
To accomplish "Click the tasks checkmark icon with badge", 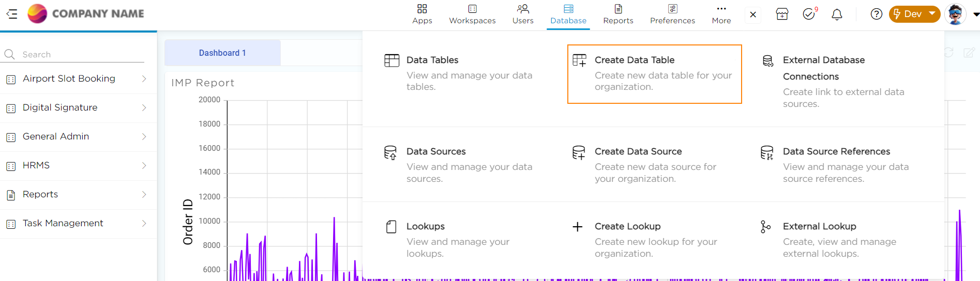I will tap(809, 14).
